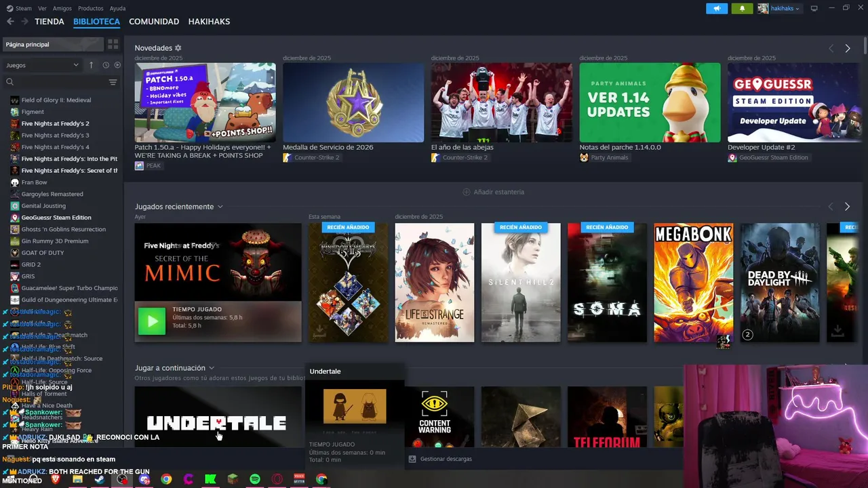Open the Juegos filter dropdown
Screen dimensions: 868x488
pyautogui.click(x=42, y=65)
